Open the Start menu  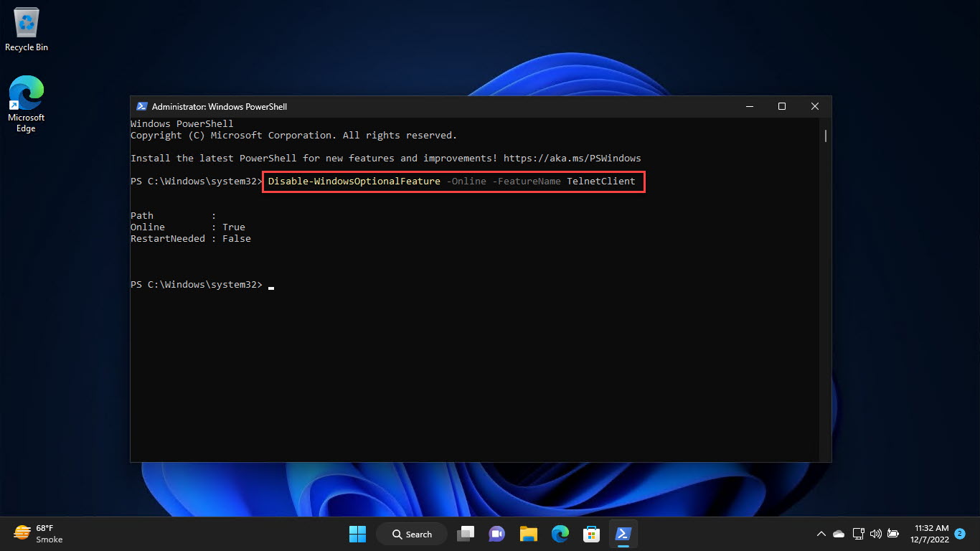point(357,534)
